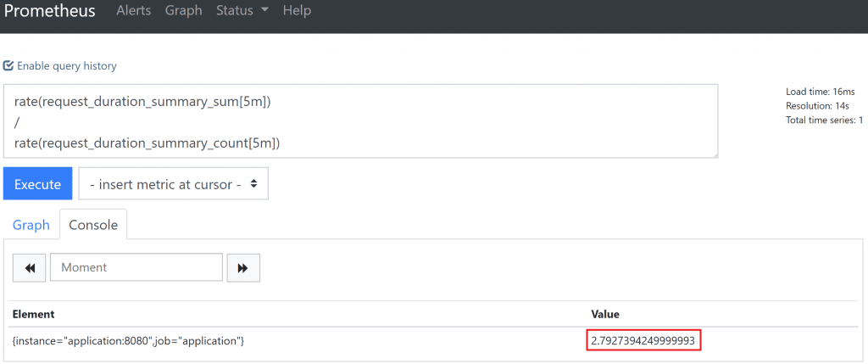Open the insert metric at cursor dropdown
This screenshot has width=868, height=364.
pos(174,184)
